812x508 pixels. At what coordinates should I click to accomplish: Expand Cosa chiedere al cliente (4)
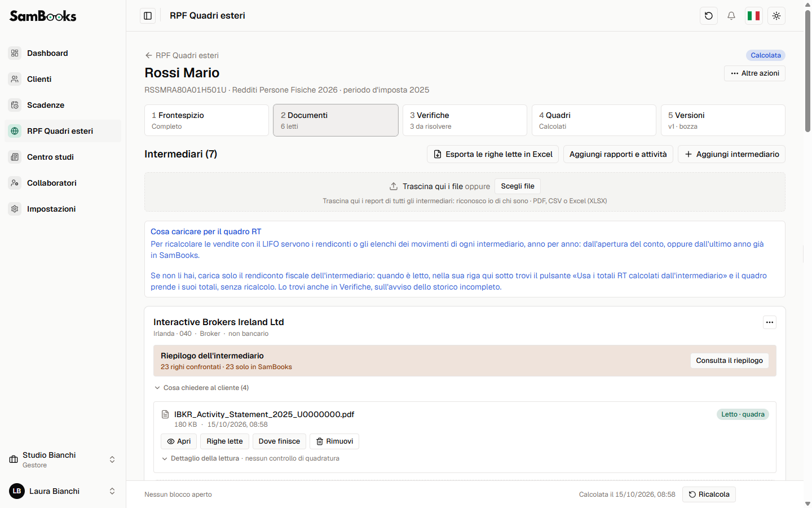(201, 388)
